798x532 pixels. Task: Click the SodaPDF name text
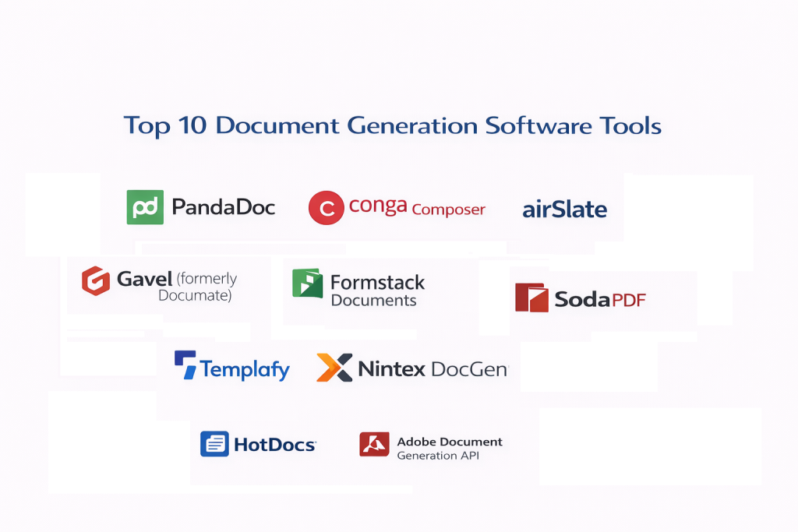(600, 299)
